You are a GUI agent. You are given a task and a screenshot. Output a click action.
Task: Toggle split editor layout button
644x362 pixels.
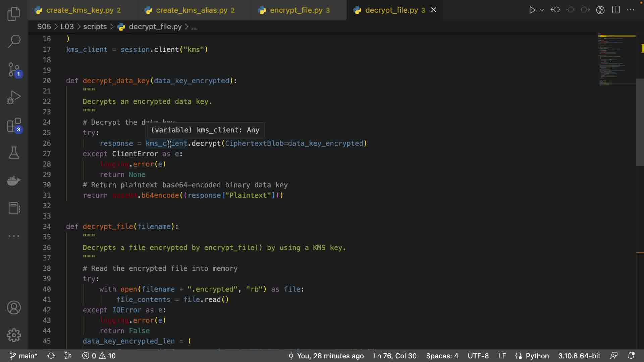[x=616, y=10]
